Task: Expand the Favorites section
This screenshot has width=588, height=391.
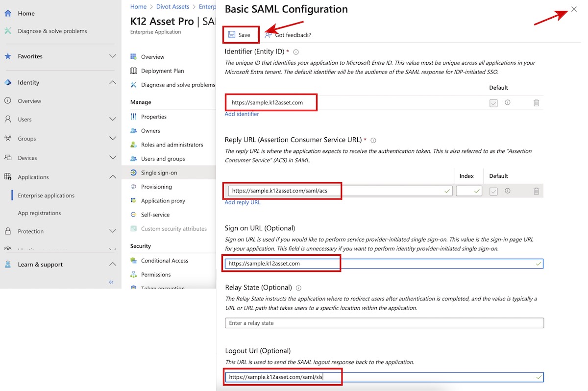Action: [x=112, y=56]
